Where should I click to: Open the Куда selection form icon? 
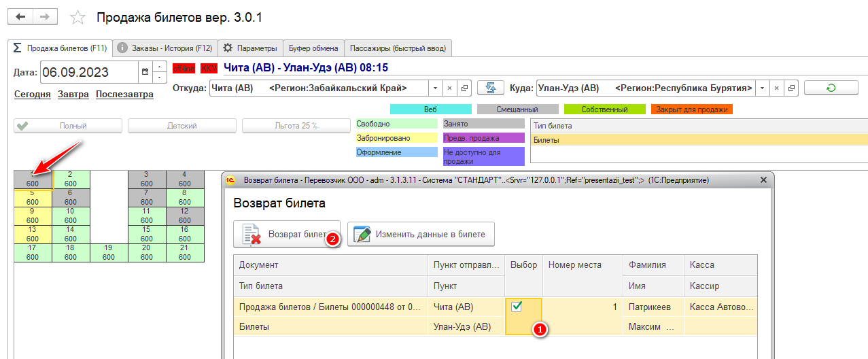click(x=791, y=88)
